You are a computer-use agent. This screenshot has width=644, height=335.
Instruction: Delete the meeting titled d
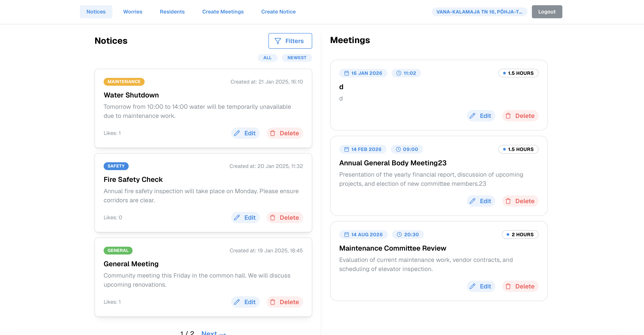click(520, 116)
